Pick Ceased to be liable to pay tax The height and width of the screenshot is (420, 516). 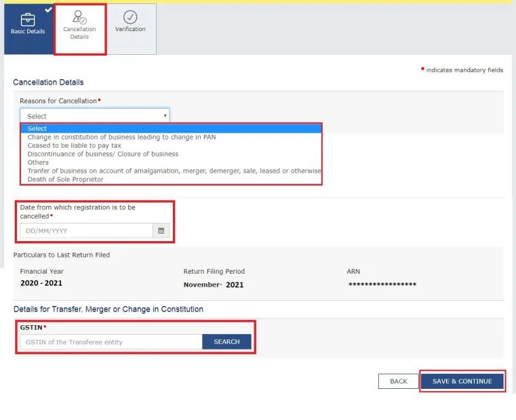pos(171,146)
